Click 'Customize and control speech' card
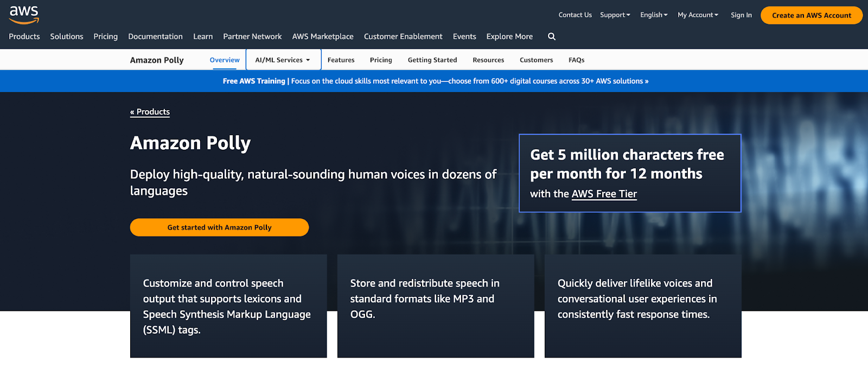Screen dimensions: 868x388 coord(228,306)
